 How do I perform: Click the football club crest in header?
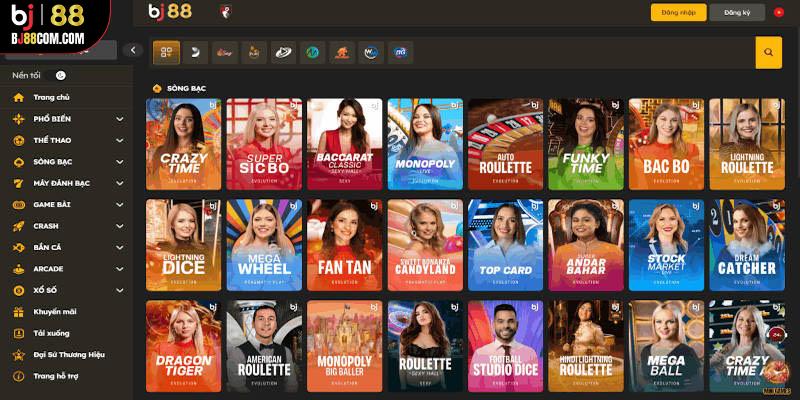tap(225, 12)
